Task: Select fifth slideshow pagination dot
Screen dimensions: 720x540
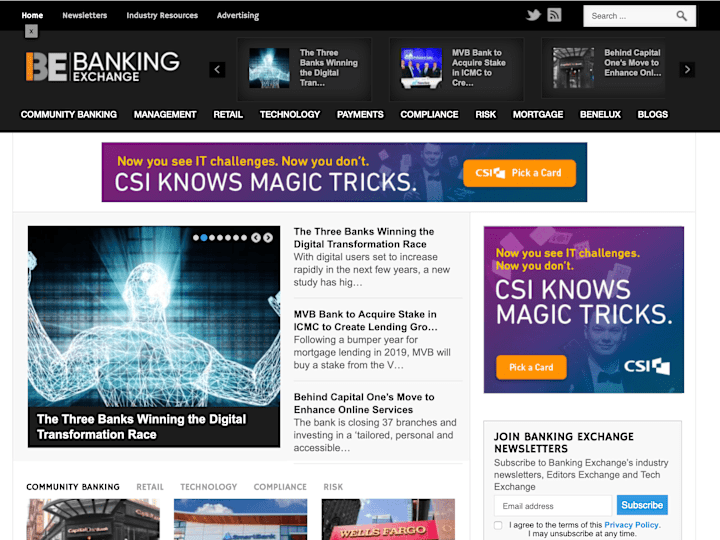Action: (228, 237)
